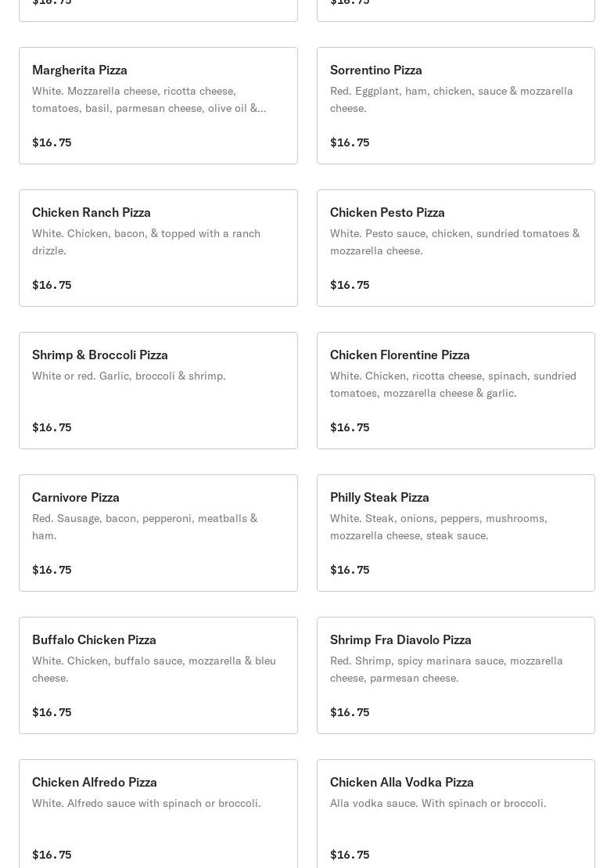Click Margherita Pizza $16.75 price
The width and height of the screenshot is (614, 868).
(52, 142)
